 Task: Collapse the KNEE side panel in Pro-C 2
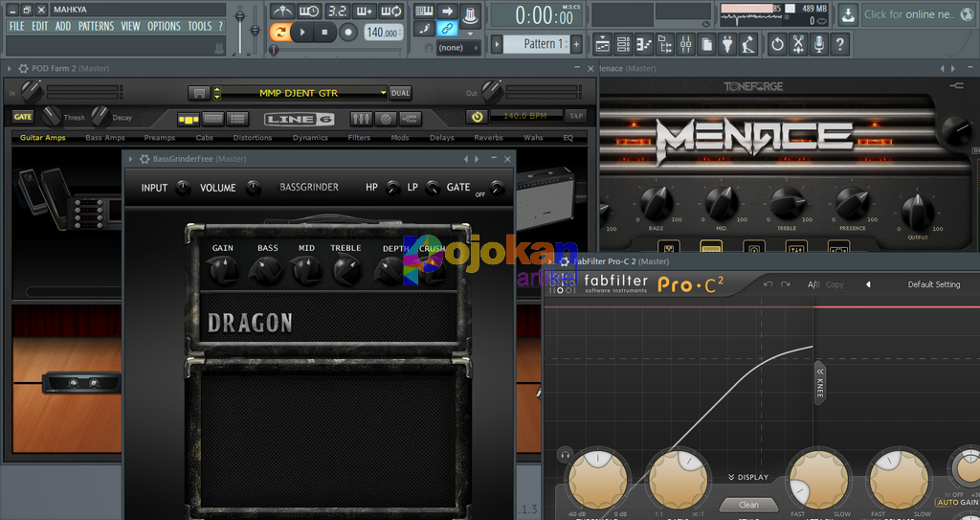(x=819, y=383)
